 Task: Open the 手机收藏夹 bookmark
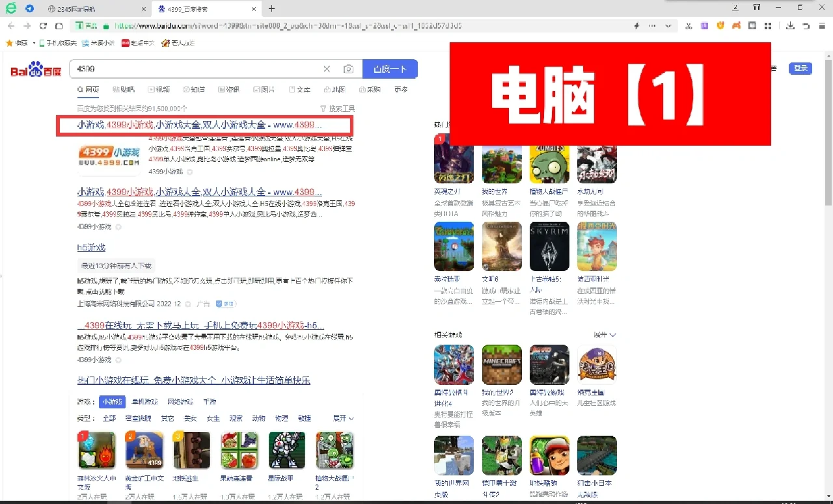58,43
